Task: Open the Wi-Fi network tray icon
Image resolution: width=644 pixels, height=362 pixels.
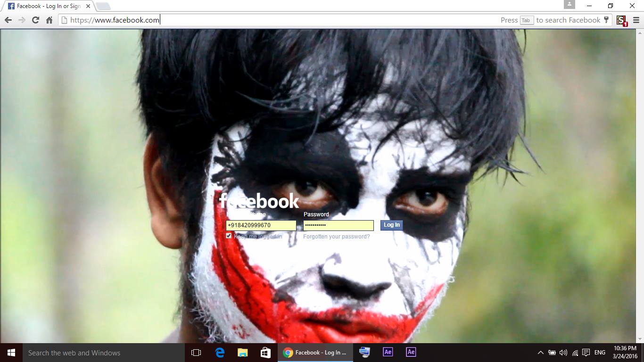Action: (575, 353)
